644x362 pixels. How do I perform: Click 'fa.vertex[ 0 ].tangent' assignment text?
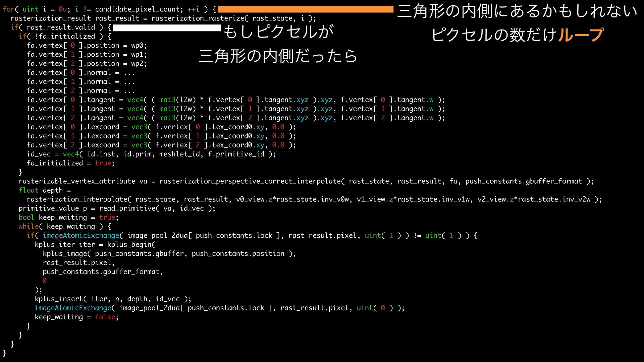coord(71,100)
